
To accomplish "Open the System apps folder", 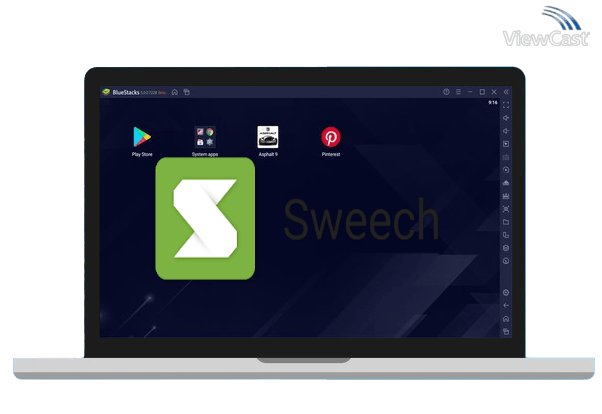I will click(205, 137).
